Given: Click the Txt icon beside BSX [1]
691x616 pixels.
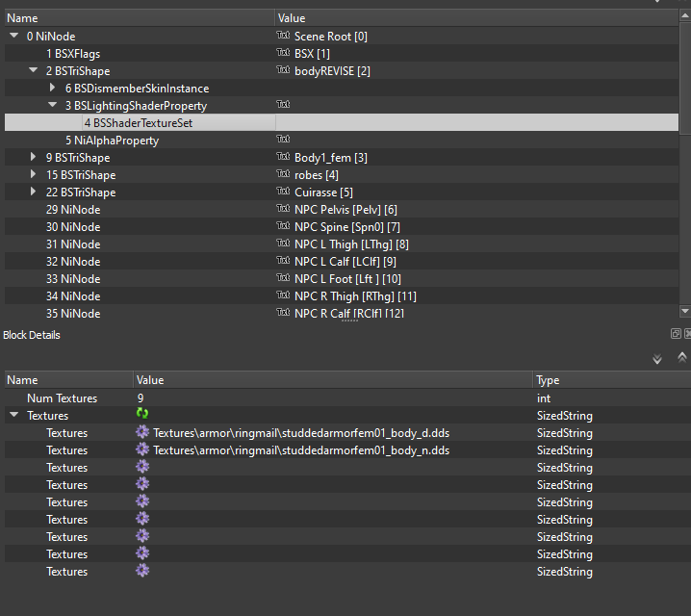Looking at the screenshot, I should (x=283, y=52).
